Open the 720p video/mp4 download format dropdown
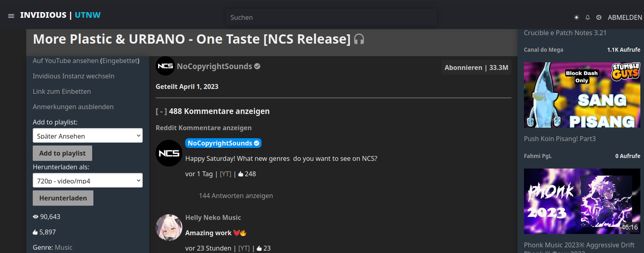Image resolution: width=644 pixels, height=253 pixels. click(88, 181)
